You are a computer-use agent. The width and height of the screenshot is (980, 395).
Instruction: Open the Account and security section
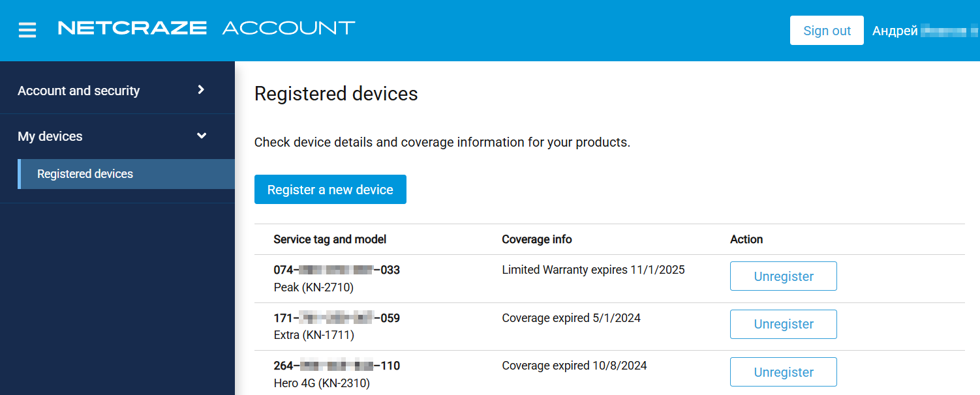tap(79, 91)
